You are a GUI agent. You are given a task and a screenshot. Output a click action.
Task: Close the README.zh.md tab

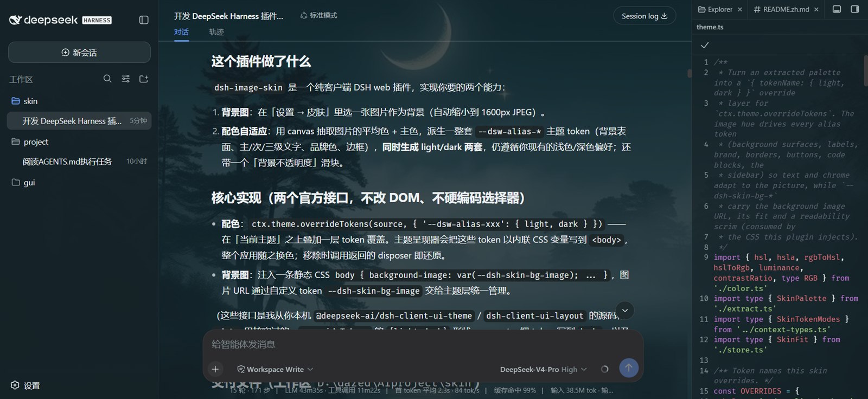point(816,9)
